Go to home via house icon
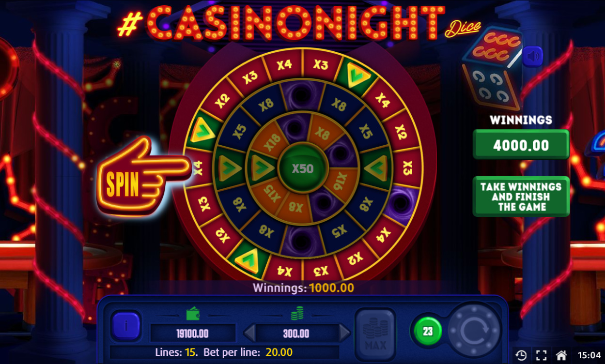Image resolution: width=605 pixels, height=364 pixels. click(x=561, y=355)
